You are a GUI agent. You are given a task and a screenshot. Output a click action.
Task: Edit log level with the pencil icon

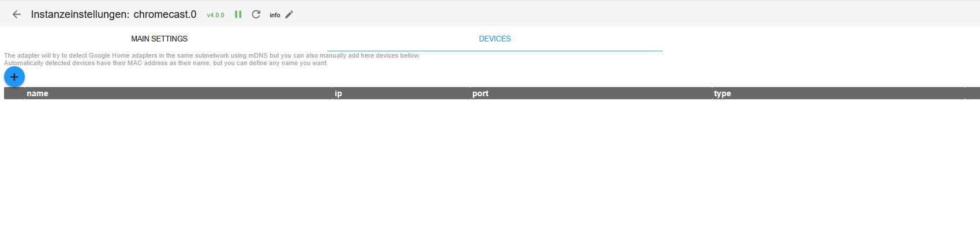click(289, 14)
